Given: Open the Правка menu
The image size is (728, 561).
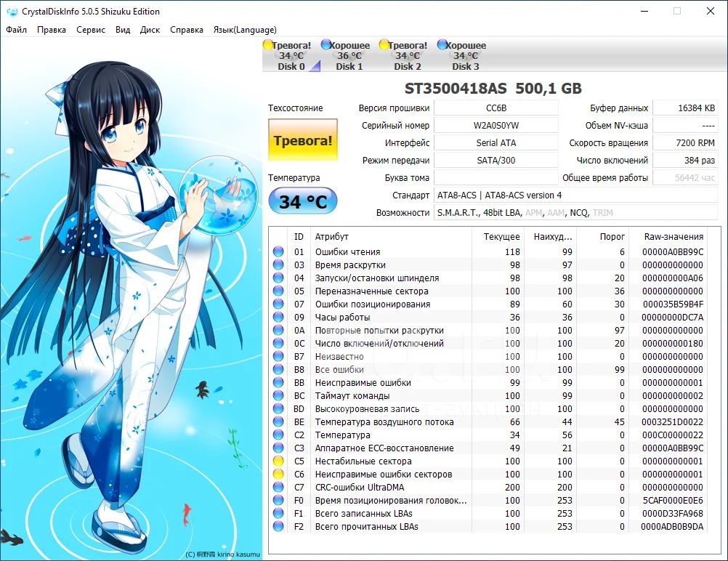Looking at the screenshot, I should [x=52, y=30].
